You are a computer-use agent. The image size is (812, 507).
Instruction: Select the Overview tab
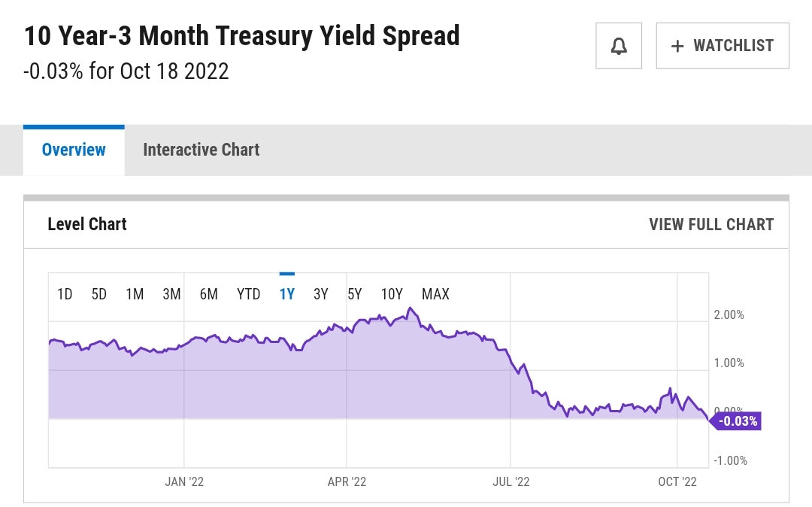[x=74, y=150]
